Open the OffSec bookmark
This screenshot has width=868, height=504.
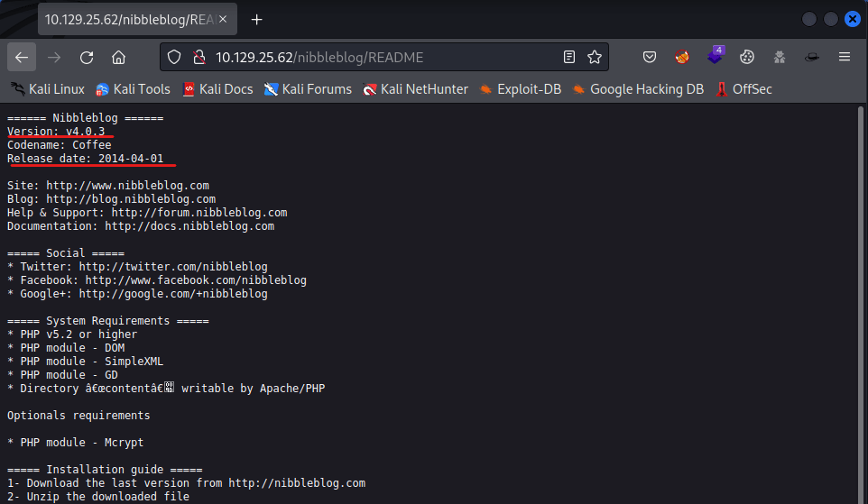pos(743,89)
